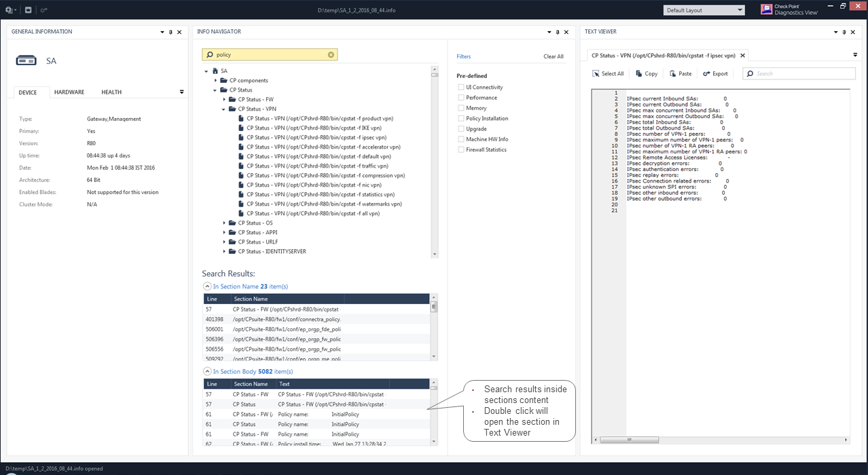Select the '-f statistics vpn' tree entry
This screenshot has height=475, width=868.
tap(321, 195)
